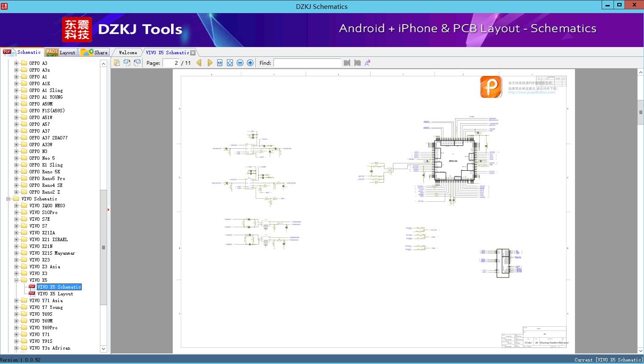
Task: Click the copy pages icon in toolbar
Action: click(x=117, y=63)
